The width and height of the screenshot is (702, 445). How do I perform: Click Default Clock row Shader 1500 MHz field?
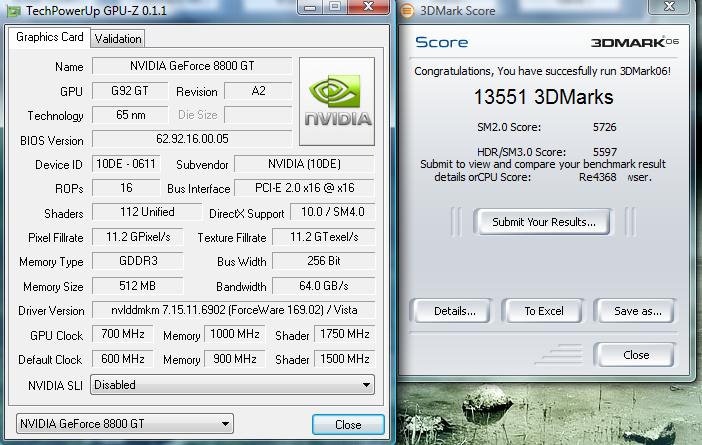[x=345, y=359]
